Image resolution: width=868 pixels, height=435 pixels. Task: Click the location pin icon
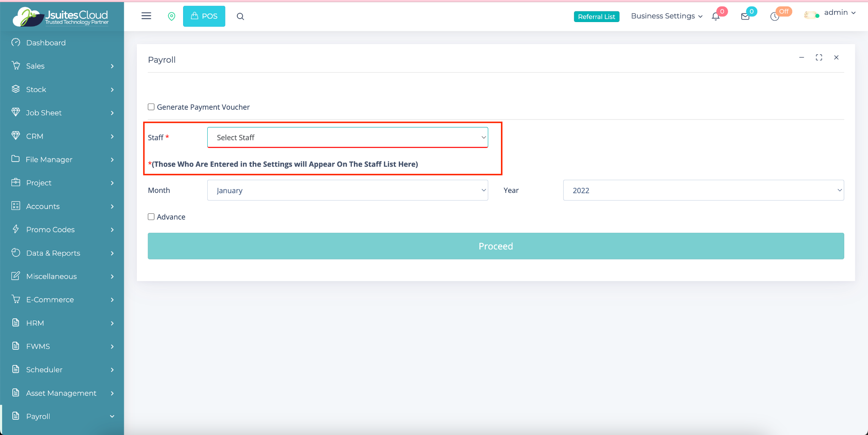point(172,16)
